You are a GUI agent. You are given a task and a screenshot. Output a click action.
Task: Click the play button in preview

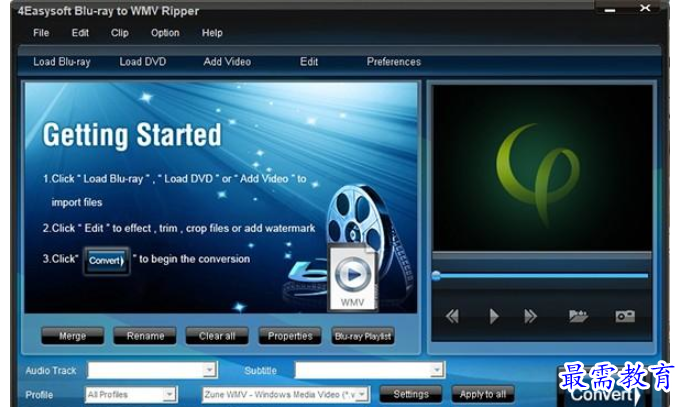click(x=494, y=316)
